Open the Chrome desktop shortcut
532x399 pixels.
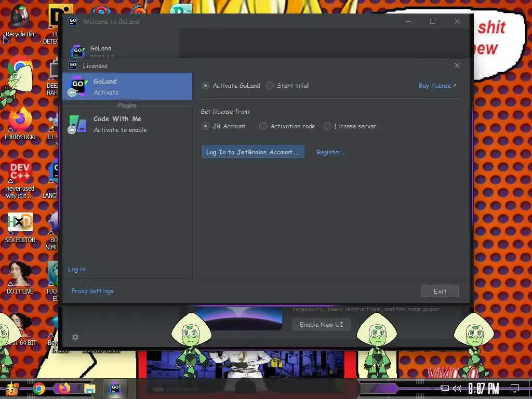click(20, 73)
